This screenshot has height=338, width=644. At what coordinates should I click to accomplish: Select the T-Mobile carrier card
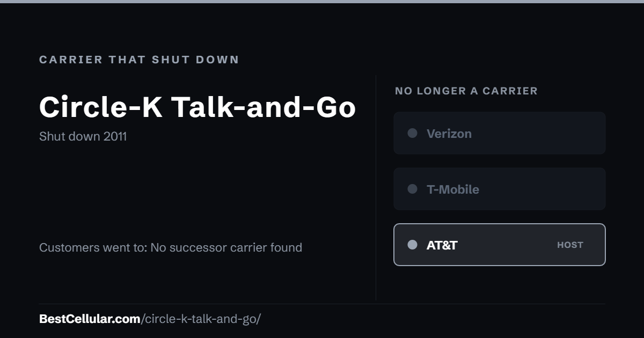click(500, 189)
